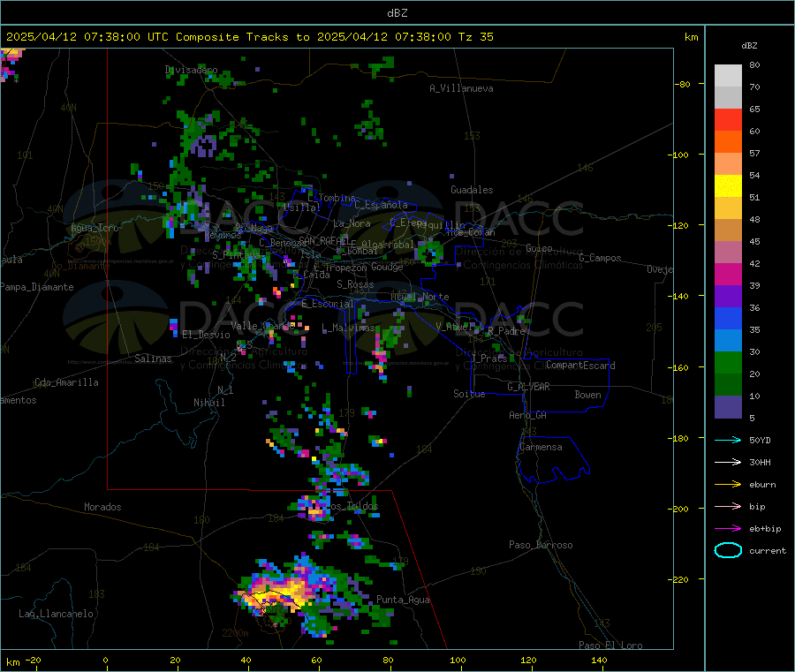Click the 'Aero_GH' map label
795x672 pixels.
point(527,415)
